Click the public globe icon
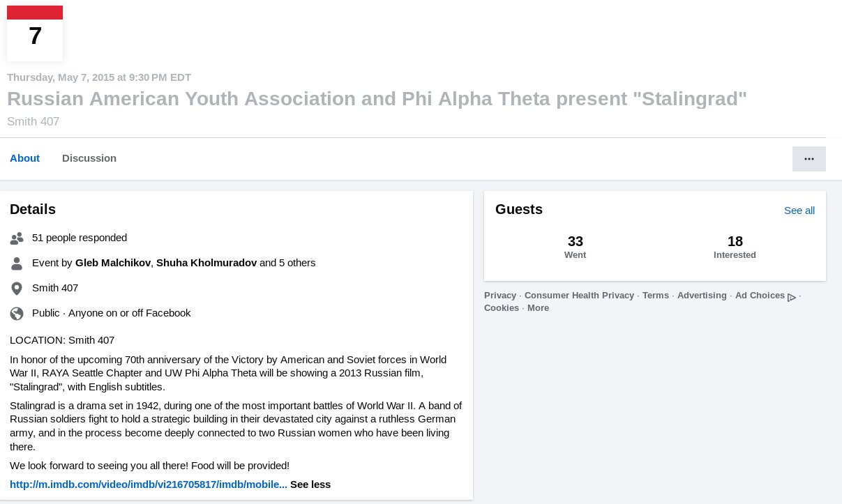 [17, 314]
